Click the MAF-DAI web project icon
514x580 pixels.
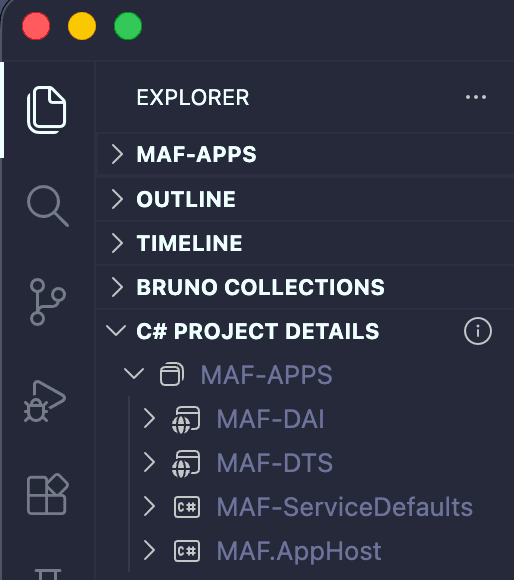point(186,419)
